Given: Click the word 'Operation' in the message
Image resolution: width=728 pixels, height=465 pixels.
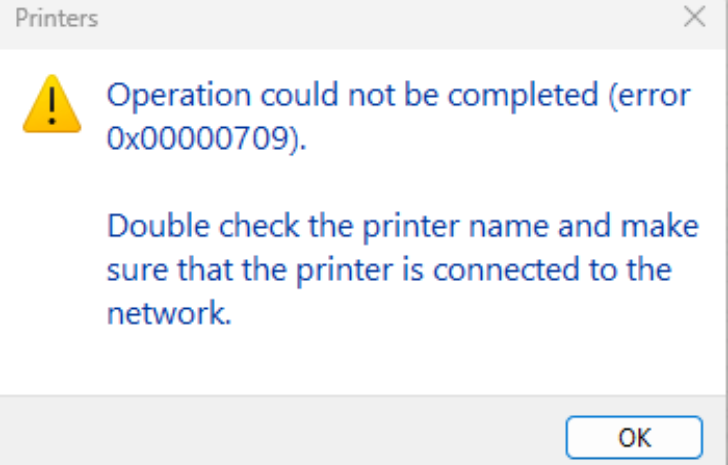Looking at the screenshot, I should coord(179,96).
